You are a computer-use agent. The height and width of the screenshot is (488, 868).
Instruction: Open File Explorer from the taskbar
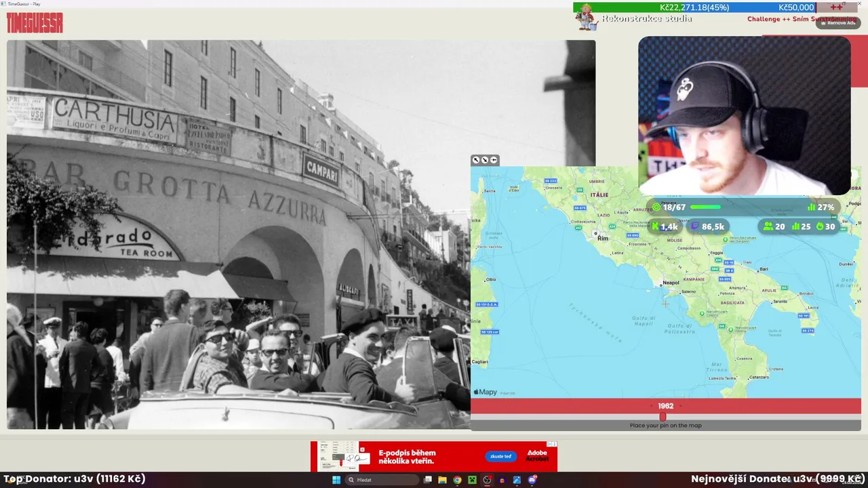tap(442, 480)
